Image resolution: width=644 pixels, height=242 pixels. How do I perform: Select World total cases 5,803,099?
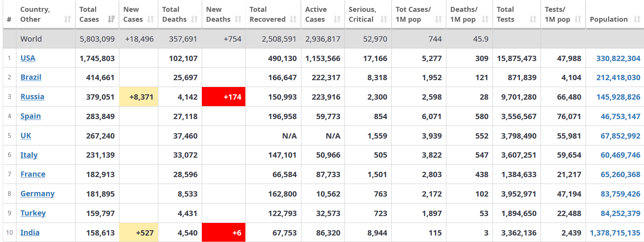97,39
